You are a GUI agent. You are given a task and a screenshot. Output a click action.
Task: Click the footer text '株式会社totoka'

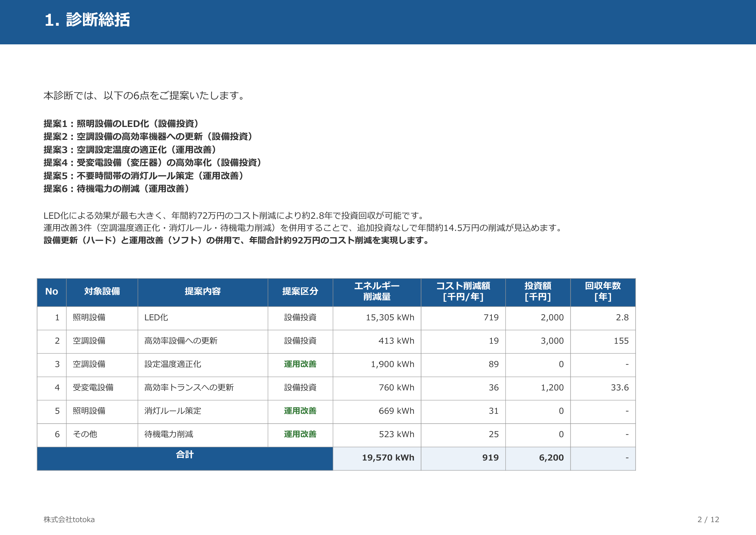[69, 520]
